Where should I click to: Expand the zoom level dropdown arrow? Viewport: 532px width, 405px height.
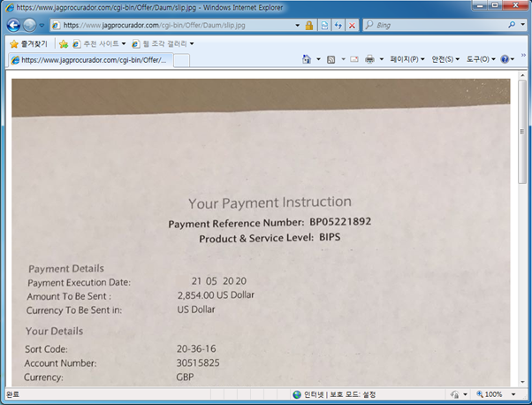(513, 394)
